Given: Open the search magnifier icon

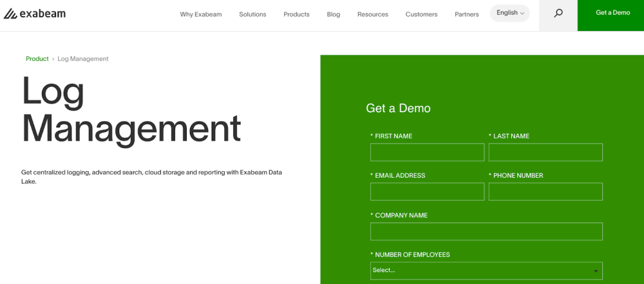Looking at the screenshot, I should (558, 14).
